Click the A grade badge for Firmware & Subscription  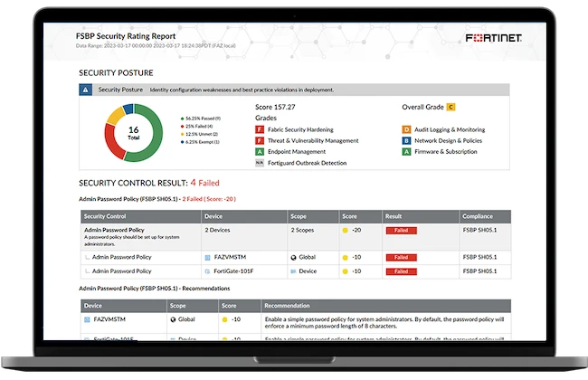pyautogui.click(x=407, y=152)
